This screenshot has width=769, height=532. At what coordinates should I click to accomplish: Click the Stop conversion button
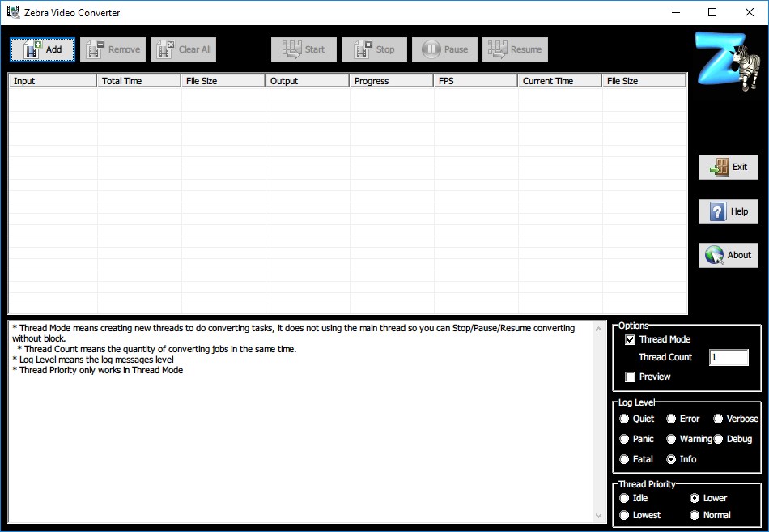374,49
